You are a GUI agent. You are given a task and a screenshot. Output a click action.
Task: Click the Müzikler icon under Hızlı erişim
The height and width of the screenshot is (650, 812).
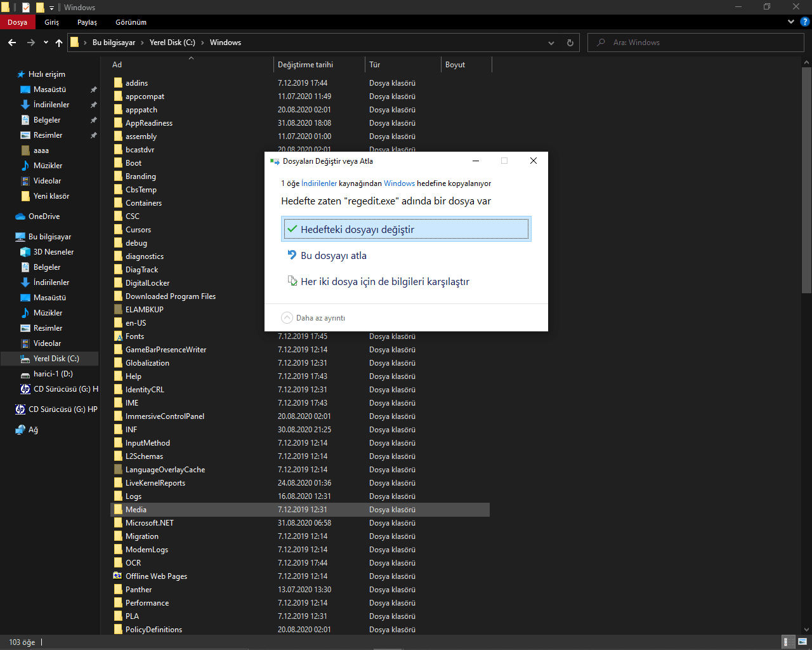coord(25,166)
